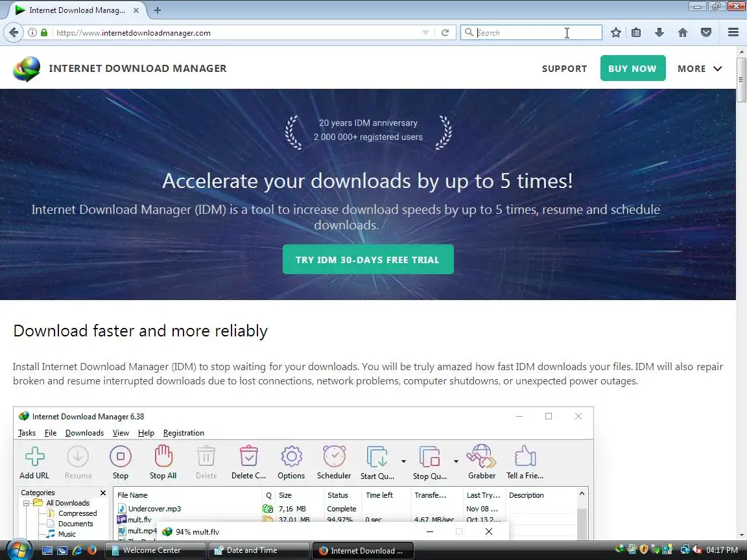Open a new tab with the plus button

tap(157, 10)
